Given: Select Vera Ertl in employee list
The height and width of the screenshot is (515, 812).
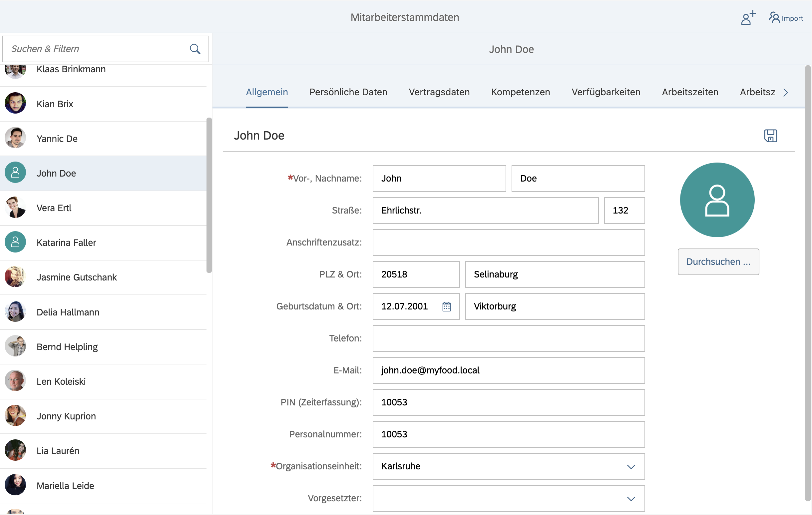Looking at the screenshot, I should click(54, 208).
